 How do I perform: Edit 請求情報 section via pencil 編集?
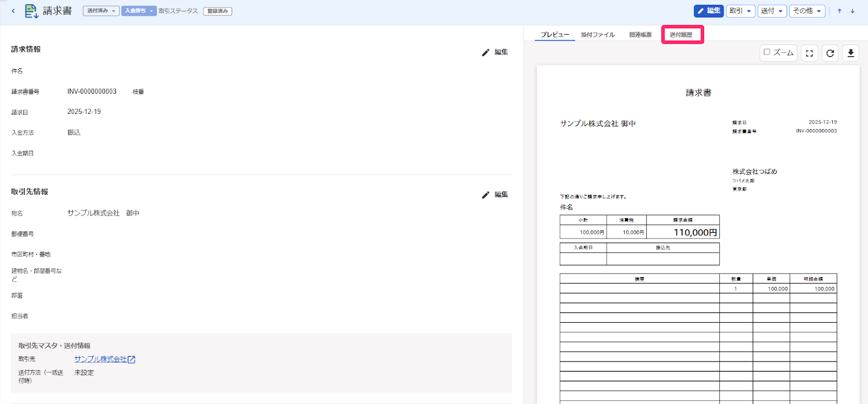[x=495, y=52]
